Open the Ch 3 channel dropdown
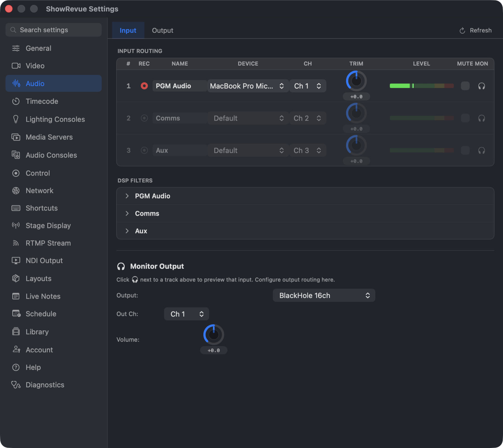The image size is (503, 448). (x=308, y=150)
